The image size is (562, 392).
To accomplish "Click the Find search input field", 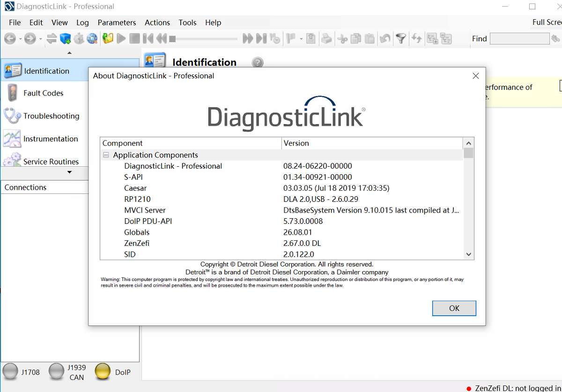I will (519, 38).
